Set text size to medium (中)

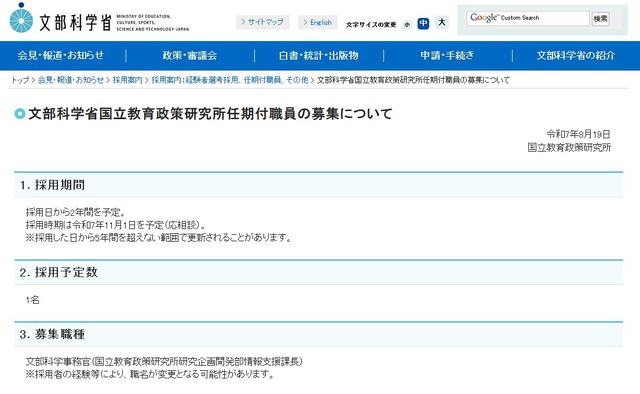423,24
